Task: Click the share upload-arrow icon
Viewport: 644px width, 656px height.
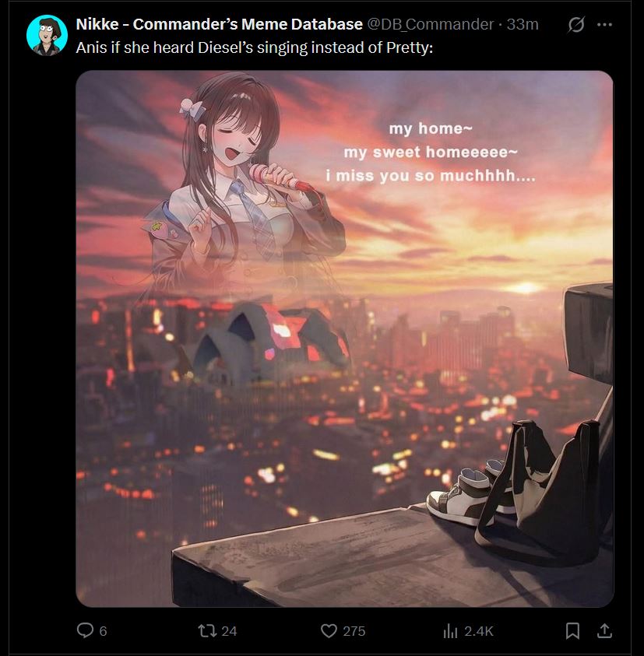Action: pos(604,630)
